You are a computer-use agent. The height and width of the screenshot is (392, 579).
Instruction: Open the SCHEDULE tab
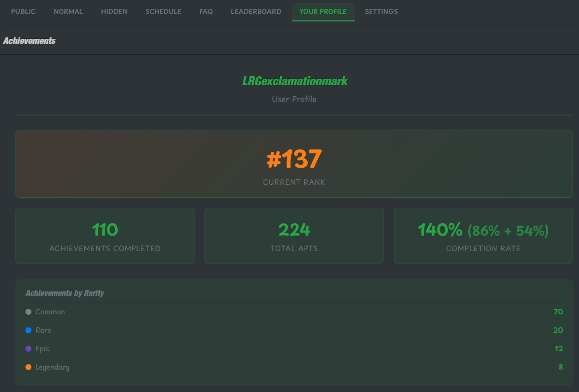(163, 11)
